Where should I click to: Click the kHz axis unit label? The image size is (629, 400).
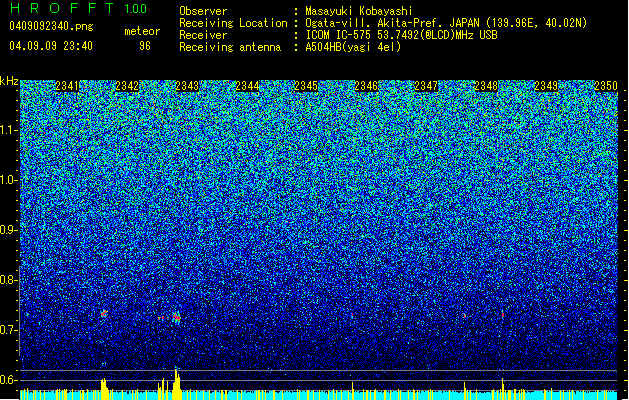pos(9,81)
